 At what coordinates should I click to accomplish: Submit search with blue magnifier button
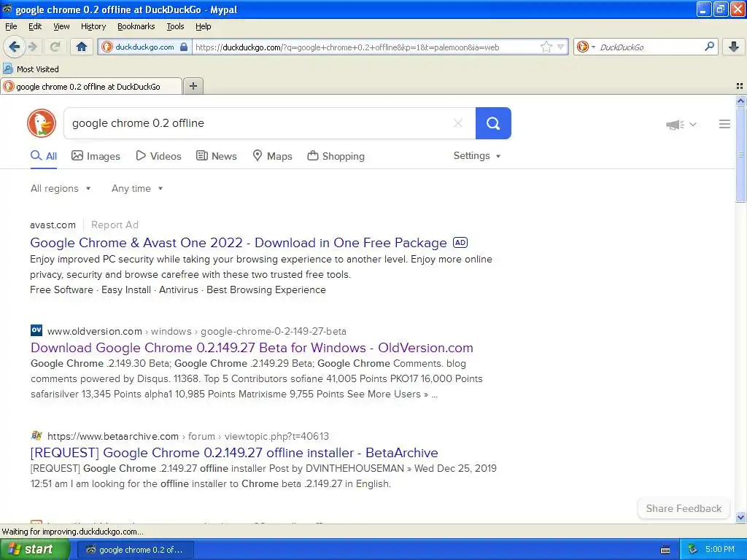[493, 123]
